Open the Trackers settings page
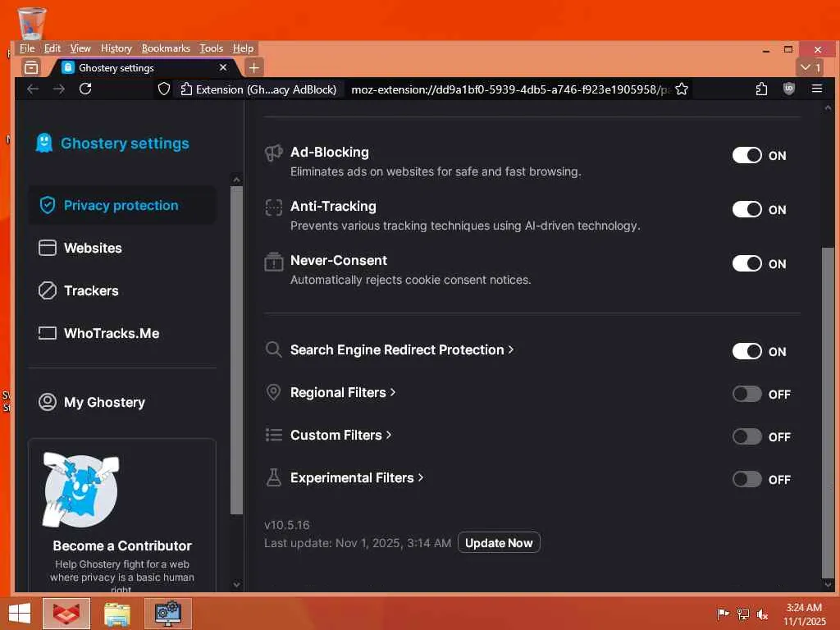The width and height of the screenshot is (840, 630). point(122,291)
